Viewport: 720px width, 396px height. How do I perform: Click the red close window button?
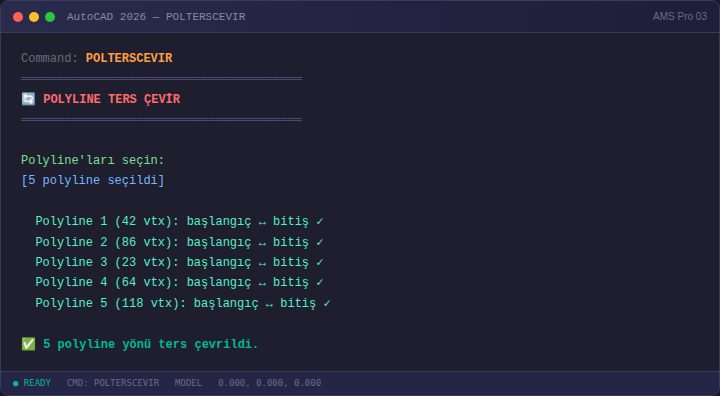(x=18, y=17)
